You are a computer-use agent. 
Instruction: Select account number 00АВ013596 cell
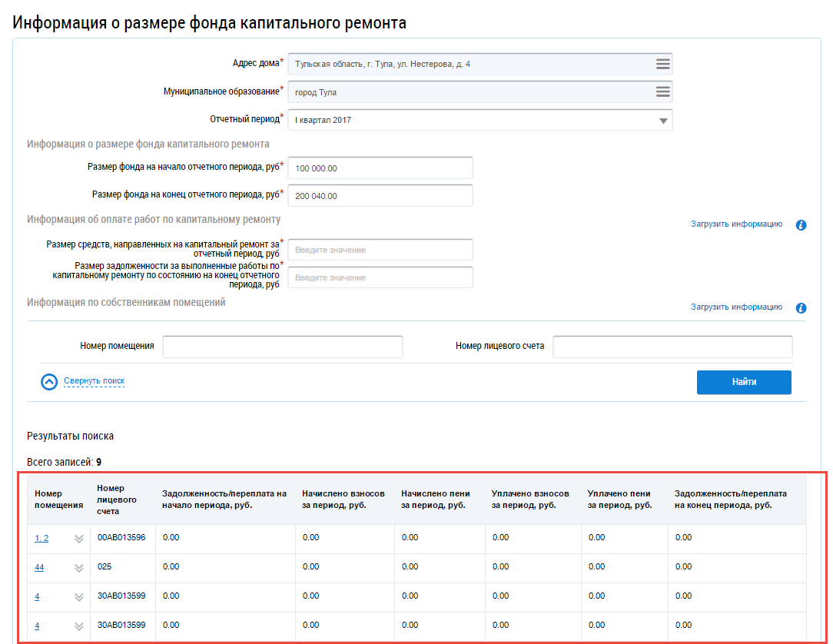(x=121, y=538)
